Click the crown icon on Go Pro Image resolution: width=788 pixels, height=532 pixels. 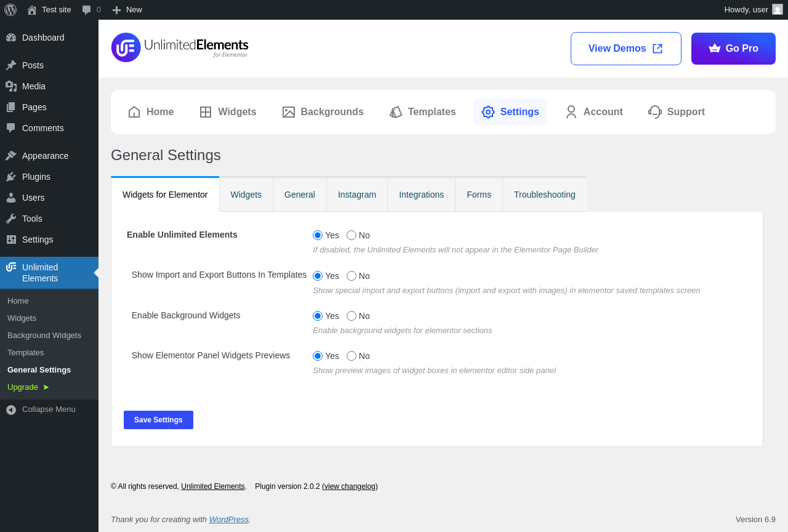tap(715, 49)
